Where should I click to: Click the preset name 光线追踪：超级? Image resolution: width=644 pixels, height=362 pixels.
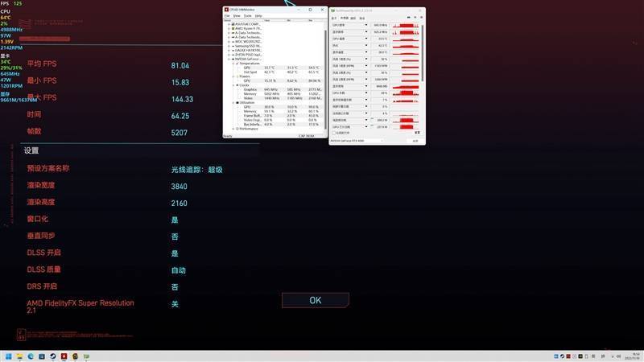point(196,170)
